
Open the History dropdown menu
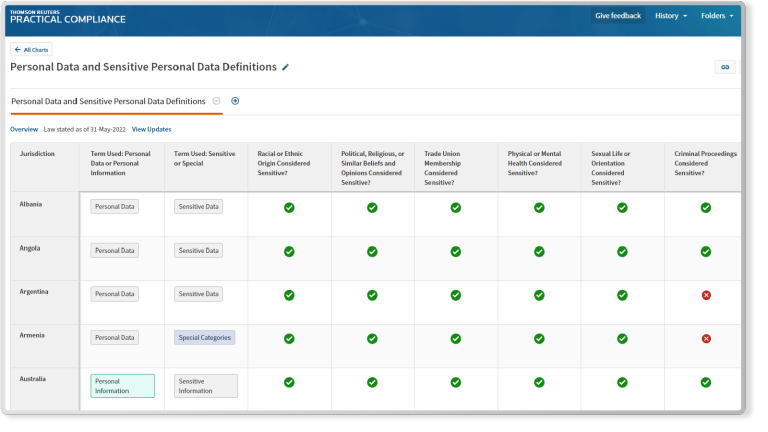670,16
